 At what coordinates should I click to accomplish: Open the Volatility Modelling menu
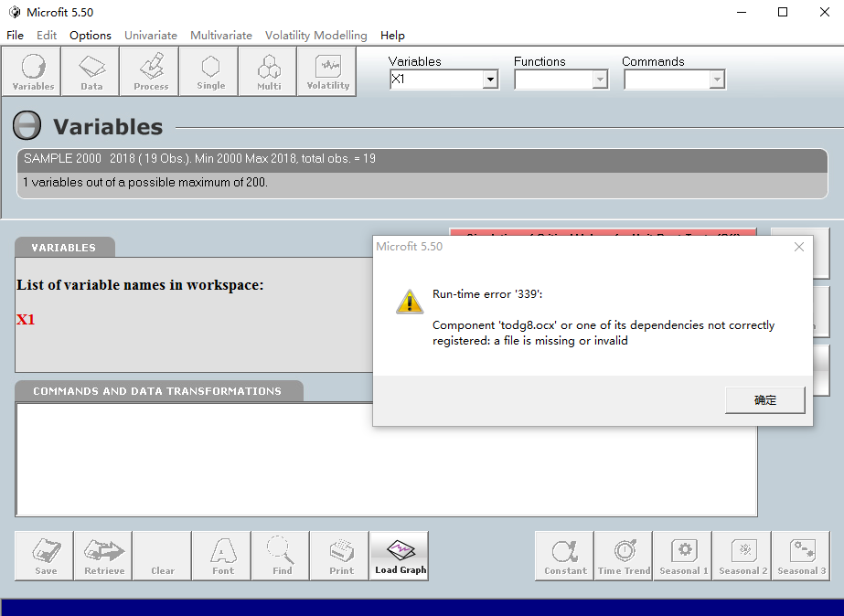(316, 36)
